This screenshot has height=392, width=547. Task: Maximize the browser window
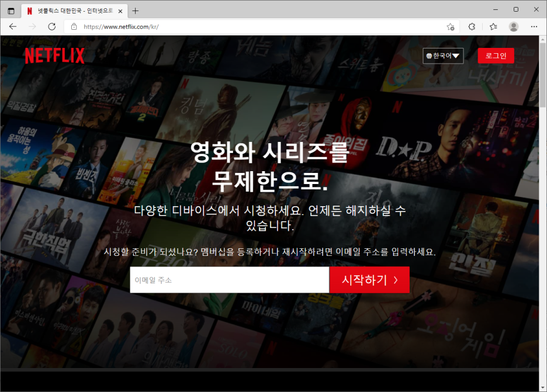coord(516,10)
